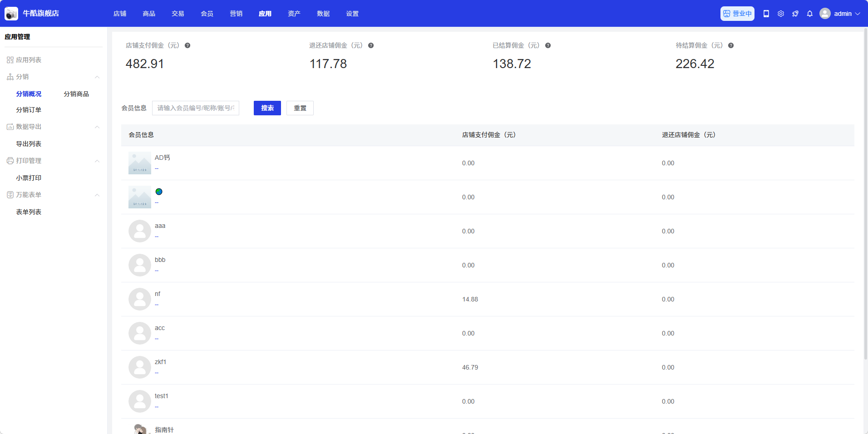The height and width of the screenshot is (434, 868).
Task: Click the 重置 reset button
Action: (300, 108)
